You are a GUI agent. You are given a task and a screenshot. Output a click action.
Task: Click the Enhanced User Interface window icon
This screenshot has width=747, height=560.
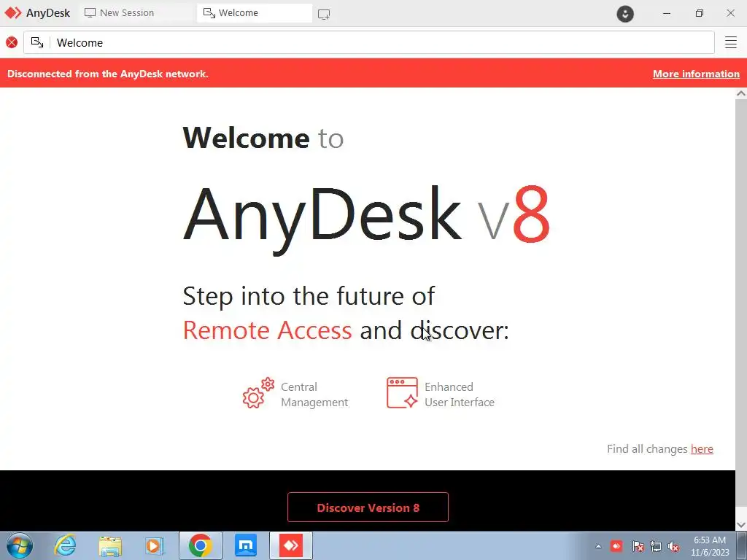tap(402, 393)
